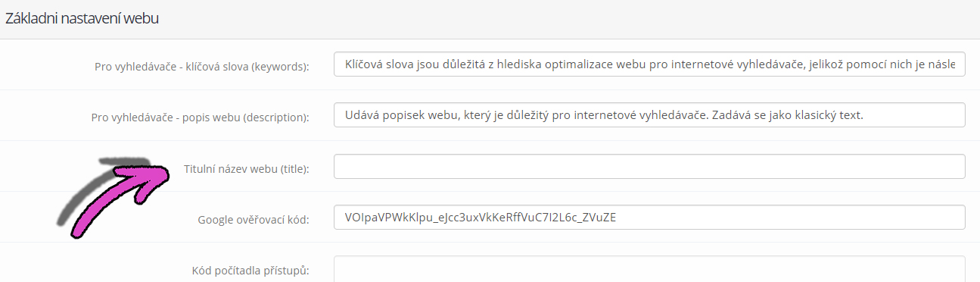
Task: Click the Kód počítadla přístupů text area
Action: tap(649, 269)
